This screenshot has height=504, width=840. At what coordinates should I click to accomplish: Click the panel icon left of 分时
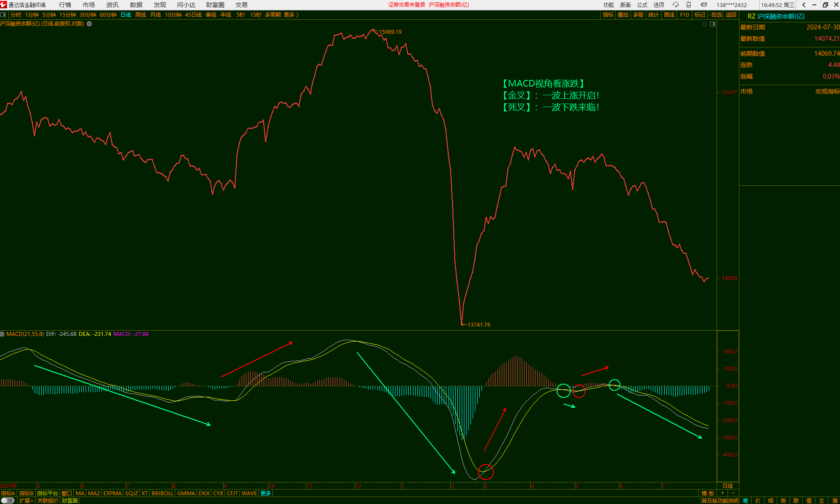[4, 15]
